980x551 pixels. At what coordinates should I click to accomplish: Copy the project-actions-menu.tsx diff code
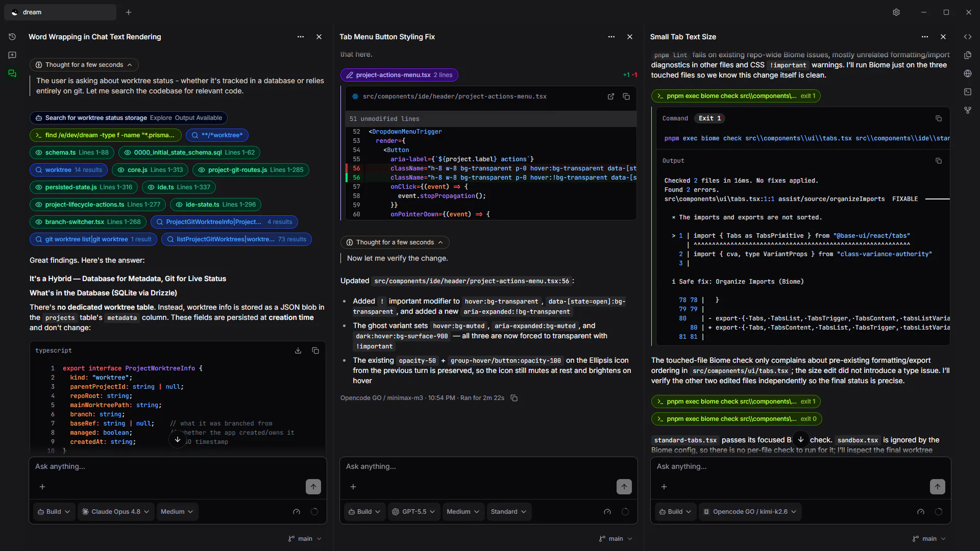(x=626, y=96)
